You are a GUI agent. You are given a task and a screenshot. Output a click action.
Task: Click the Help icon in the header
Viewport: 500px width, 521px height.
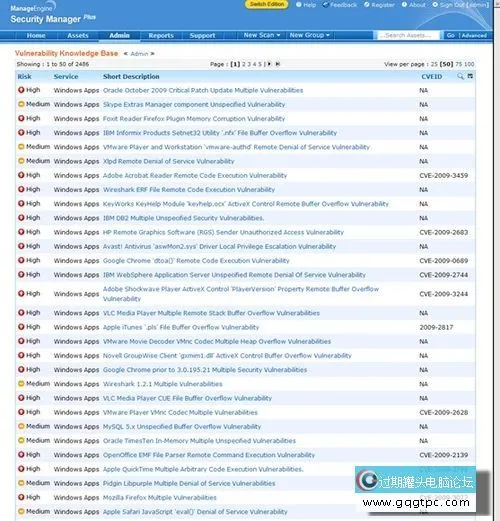299,5
